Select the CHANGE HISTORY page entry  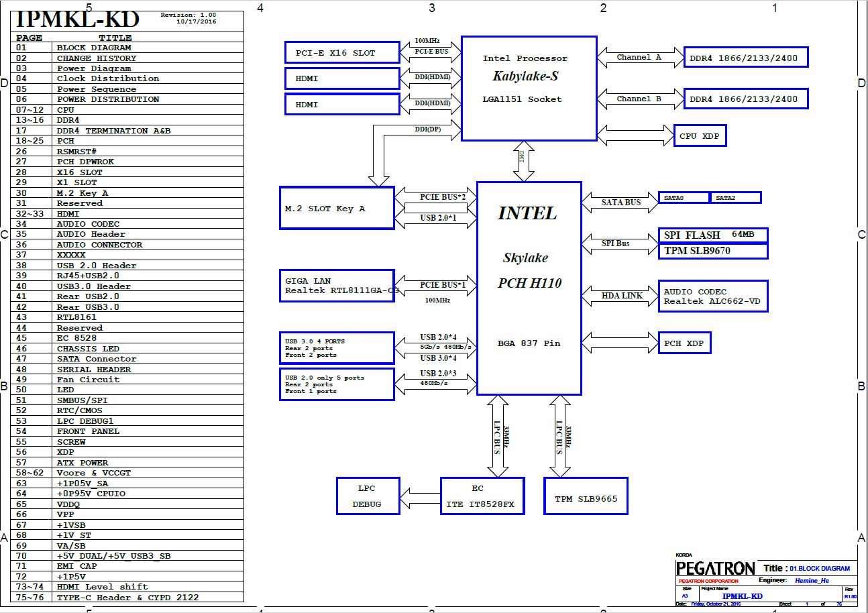(127, 58)
